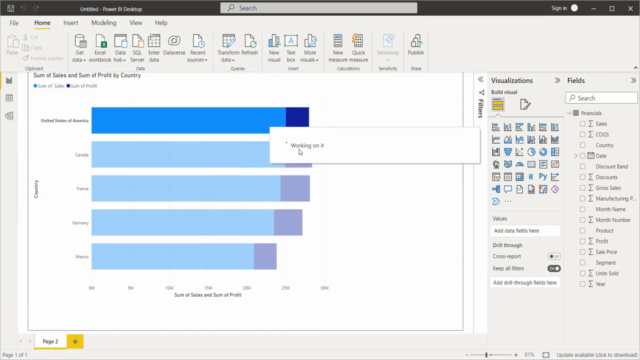Collapse the ribbon with the chevron
This screenshot has width=640, height=360.
pyautogui.click(x=636, y=68)
